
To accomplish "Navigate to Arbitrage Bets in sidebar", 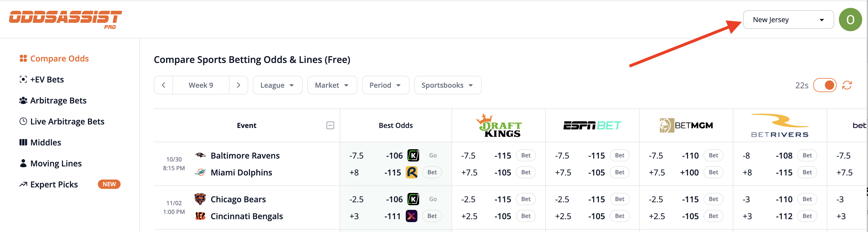I will 58,101.
